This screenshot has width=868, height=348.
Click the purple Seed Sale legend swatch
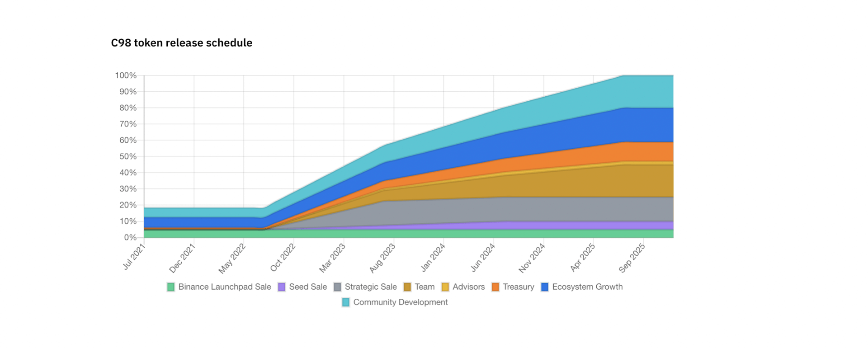[x=282, y=287]
